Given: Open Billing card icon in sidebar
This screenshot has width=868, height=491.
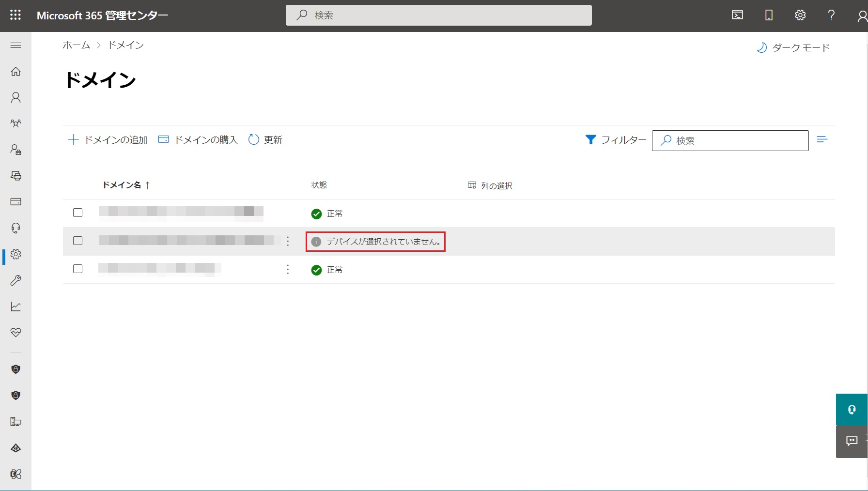Looking at the screenshot, I should tap(16, 202).
